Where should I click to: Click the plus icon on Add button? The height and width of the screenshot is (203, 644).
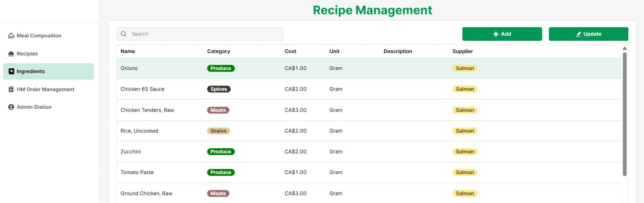click(496, 34)
